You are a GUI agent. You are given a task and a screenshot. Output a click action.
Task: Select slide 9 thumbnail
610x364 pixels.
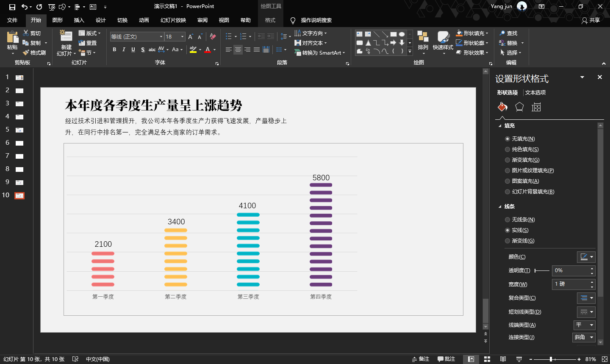19,182
